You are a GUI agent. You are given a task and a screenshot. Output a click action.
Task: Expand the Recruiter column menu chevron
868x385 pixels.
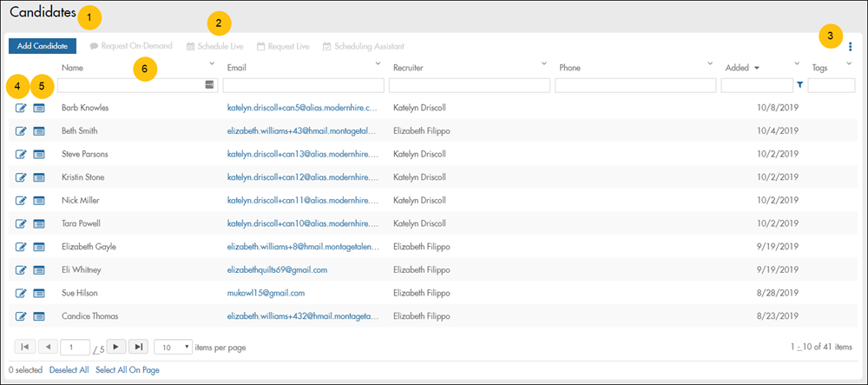[x=544, y=63]
